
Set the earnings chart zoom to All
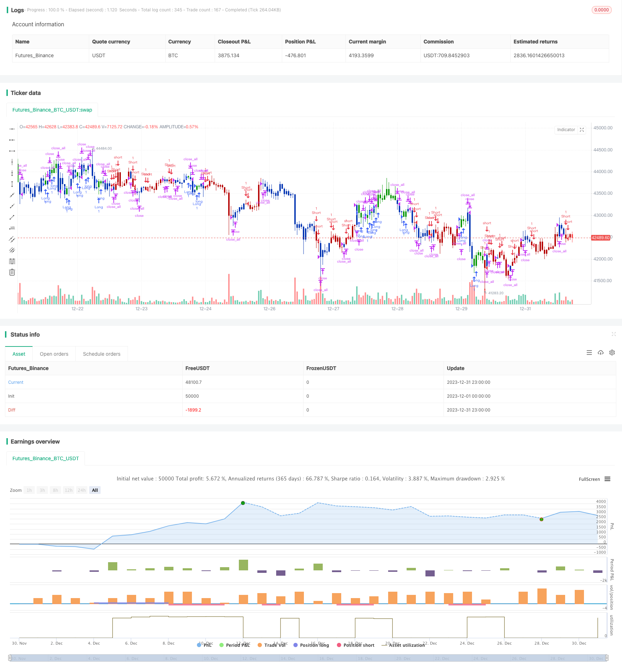[95, 490]
